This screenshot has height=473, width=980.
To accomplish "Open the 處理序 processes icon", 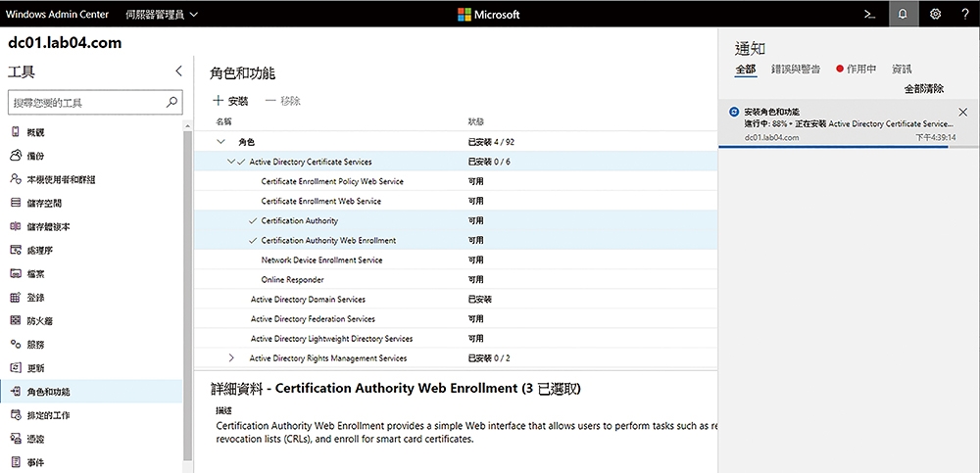I will point(16,251).
